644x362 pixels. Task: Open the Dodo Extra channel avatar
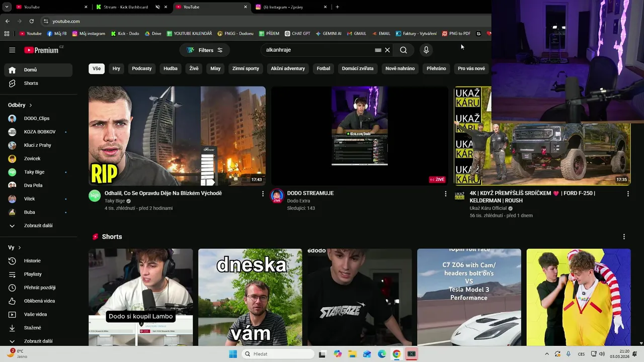(277, 196)
